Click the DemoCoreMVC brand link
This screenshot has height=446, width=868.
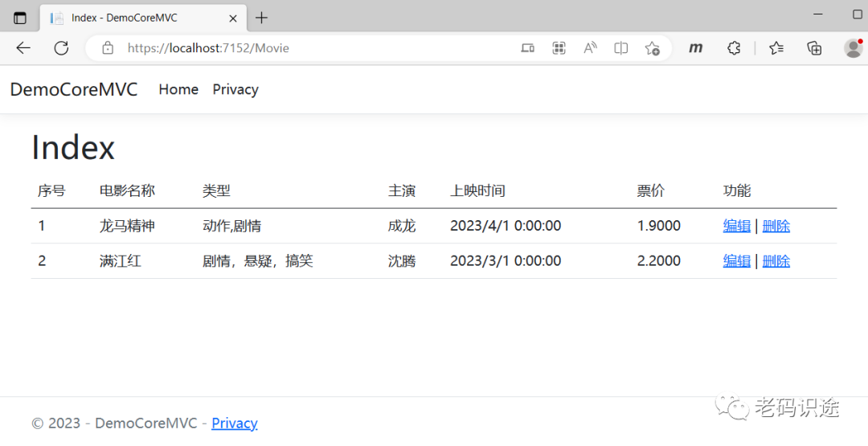pyautogui.click(x=74, y=89)
